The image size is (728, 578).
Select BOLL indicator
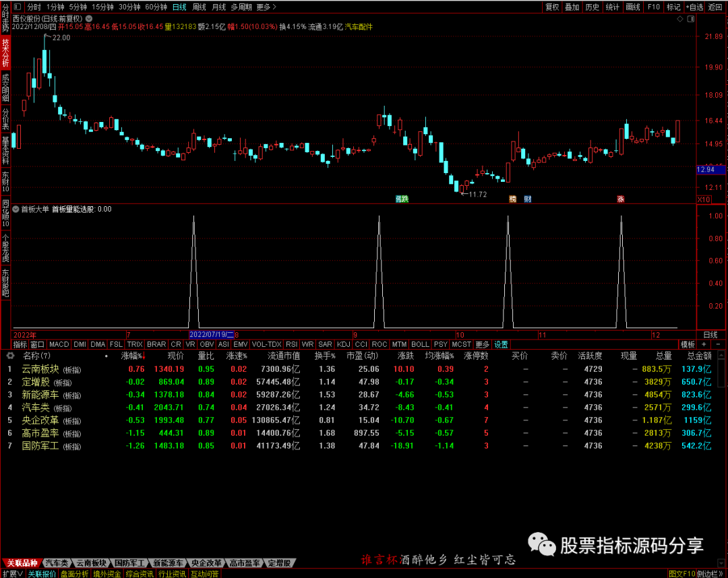pos(420,344)
